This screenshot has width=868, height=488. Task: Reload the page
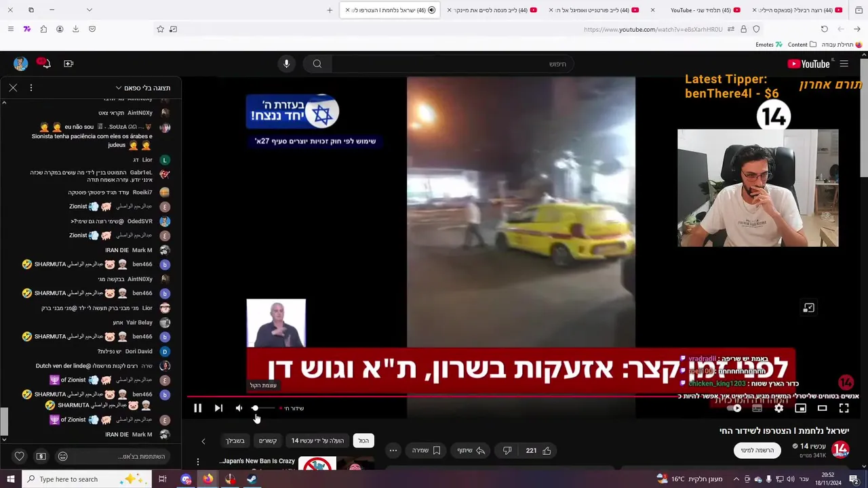pos(824,29)
